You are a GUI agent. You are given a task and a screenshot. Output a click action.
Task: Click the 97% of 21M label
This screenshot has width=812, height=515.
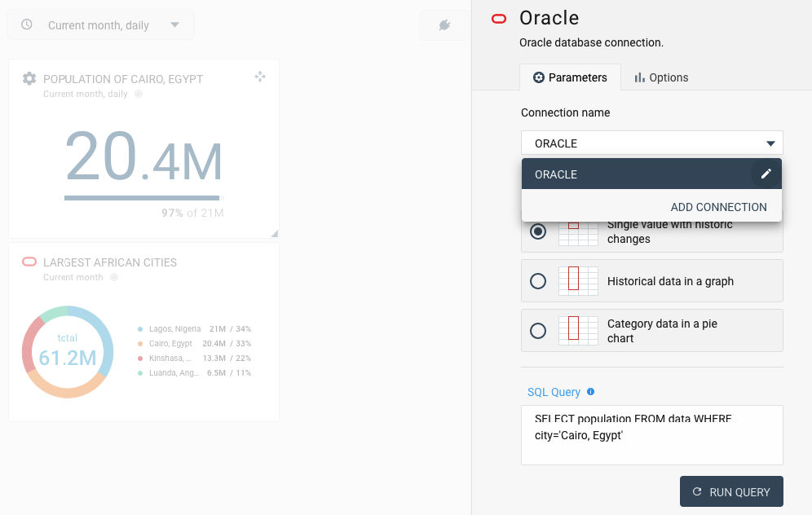point(192,213)
